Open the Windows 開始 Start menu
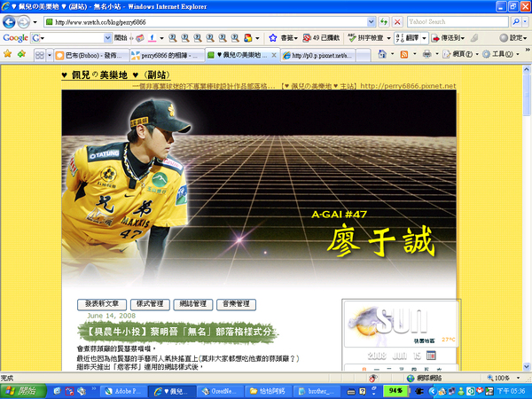The height and width of the screenshot is (399, 532). [23, 391]
